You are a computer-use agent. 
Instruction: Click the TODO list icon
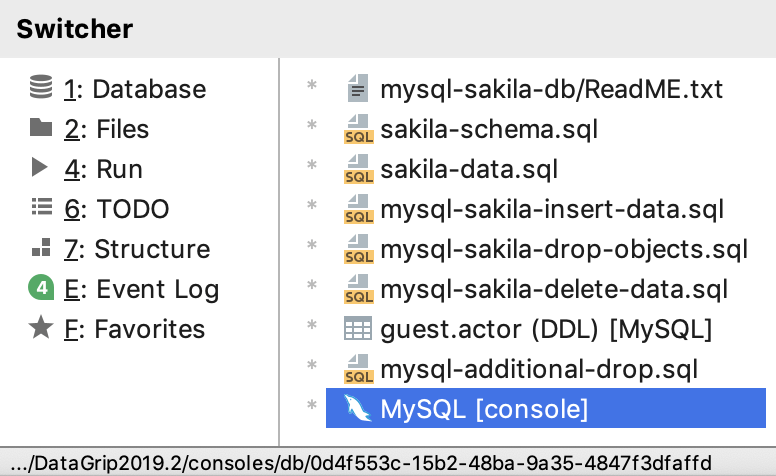[41, 209]
